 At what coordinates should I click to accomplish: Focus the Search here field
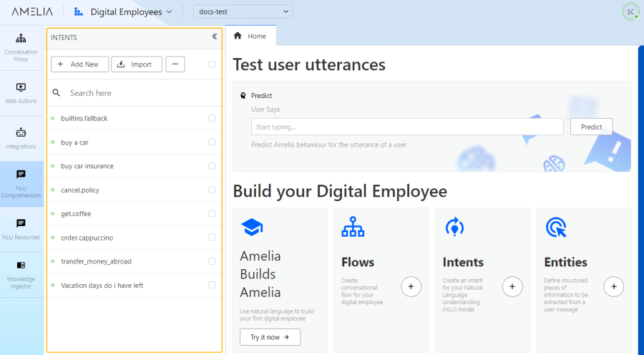[x=135, y=93]
